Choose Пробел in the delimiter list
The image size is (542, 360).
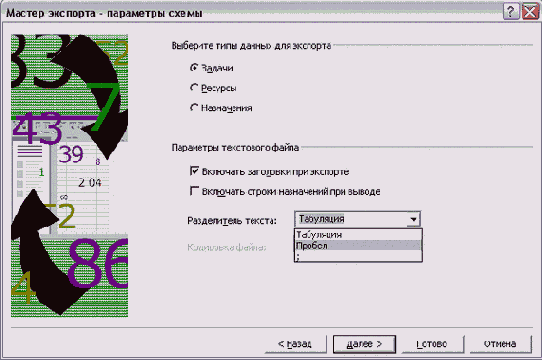click(358, 246)
